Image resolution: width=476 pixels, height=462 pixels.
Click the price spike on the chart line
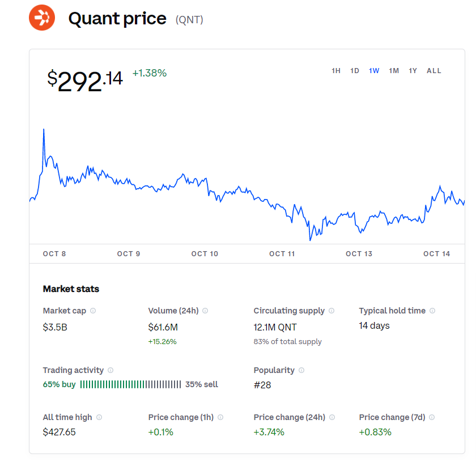click(x=44, y=130)
